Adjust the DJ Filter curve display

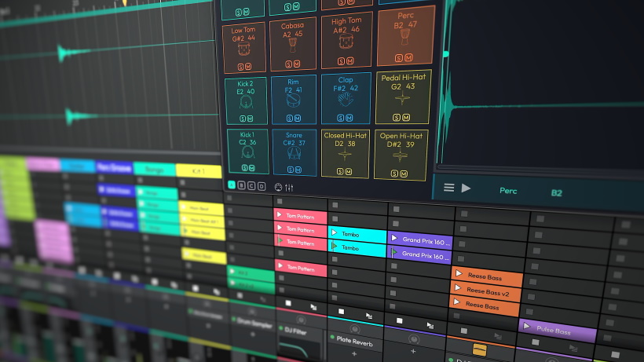[298, 349]
